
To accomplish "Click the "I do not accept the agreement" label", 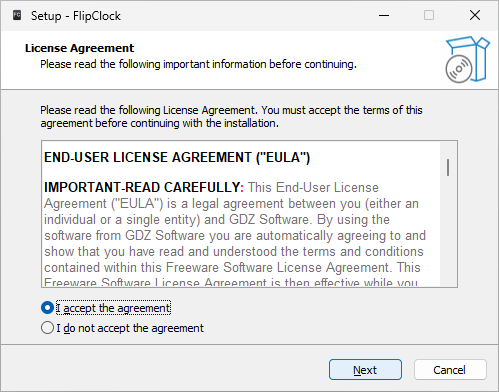I will tap(130, 328).
